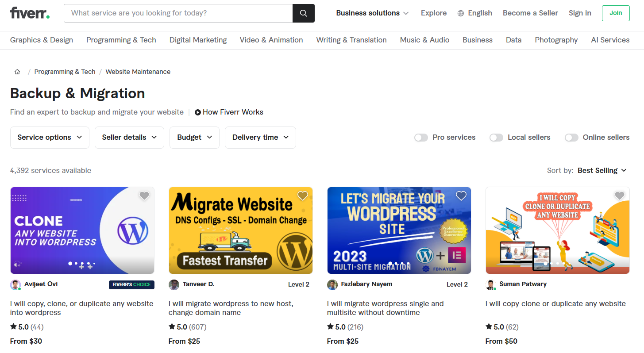Click "4,392 services available" text
Image resolution: width=644 pixels, height=353 pixels.
coord(50,171)
